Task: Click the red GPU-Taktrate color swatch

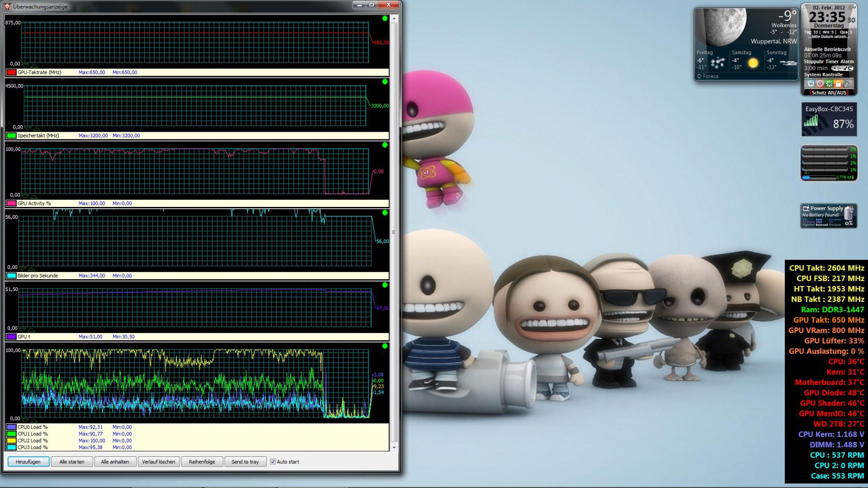Action: click(11, 72)
